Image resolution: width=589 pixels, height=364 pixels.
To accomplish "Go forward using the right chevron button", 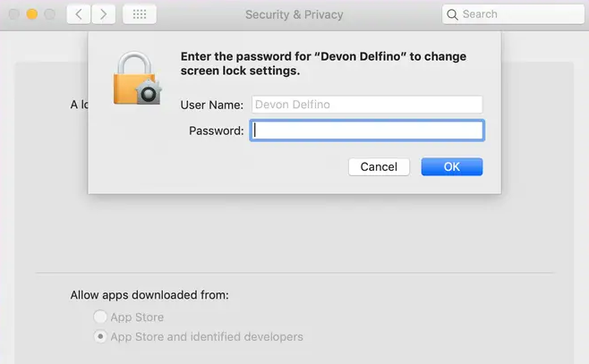I will click(x=103, y=14).
